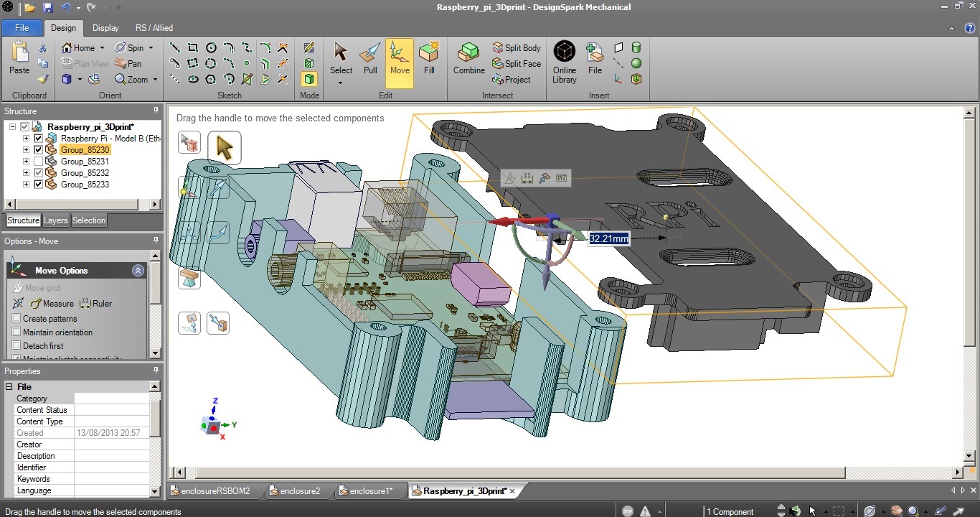Click the Ruler button in Move Options
Screen dimensions: 980x517
coord(95,304)
